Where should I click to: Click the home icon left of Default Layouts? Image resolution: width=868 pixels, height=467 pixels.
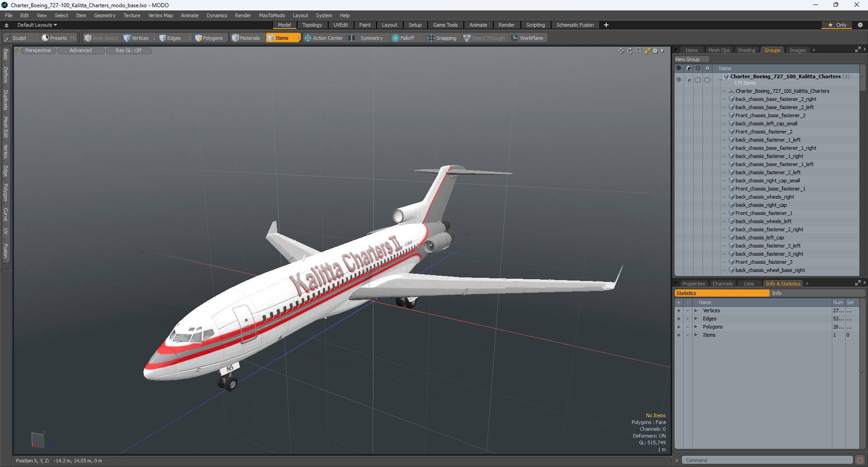coord(7,25)
